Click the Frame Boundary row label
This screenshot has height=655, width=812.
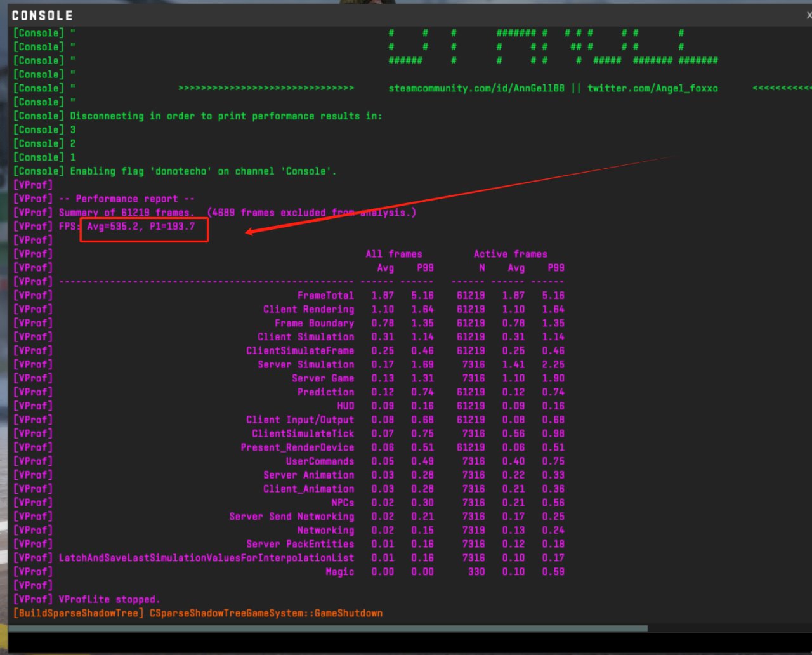314,323
